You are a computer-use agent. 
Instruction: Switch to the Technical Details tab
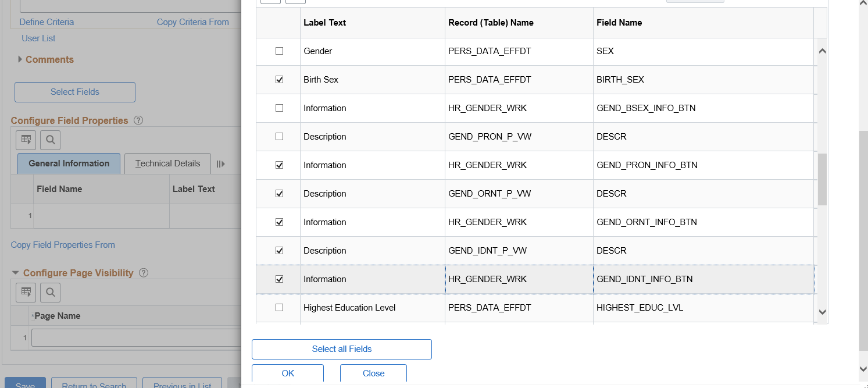pyautogui.click(x=167, y=164)
